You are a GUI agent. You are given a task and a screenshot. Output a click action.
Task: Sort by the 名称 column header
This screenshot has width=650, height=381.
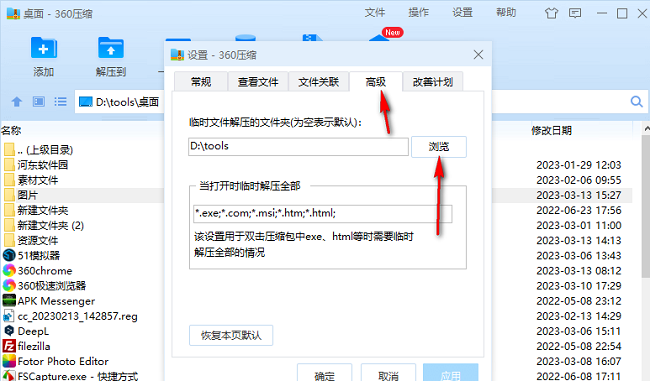11,131
